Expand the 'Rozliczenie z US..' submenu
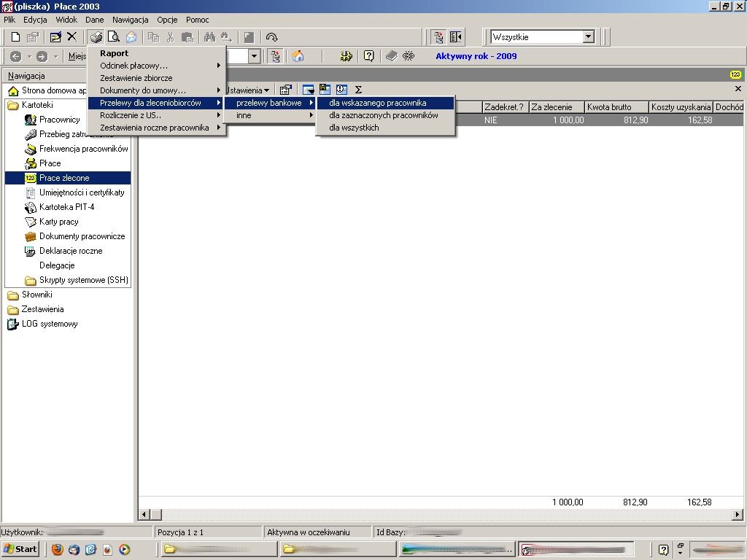The width and height of the screenshot is (747, 560). (x=157, y=115)
